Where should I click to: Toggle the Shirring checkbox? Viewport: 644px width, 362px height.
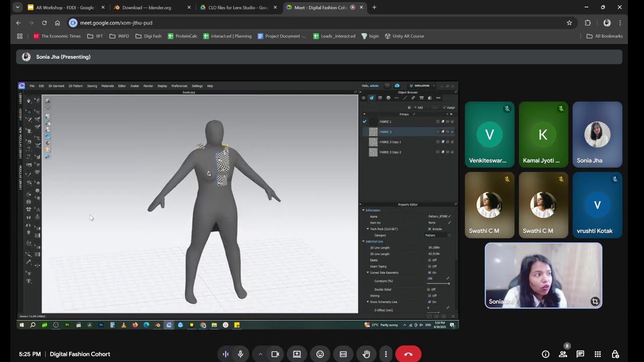click(429, 296)
